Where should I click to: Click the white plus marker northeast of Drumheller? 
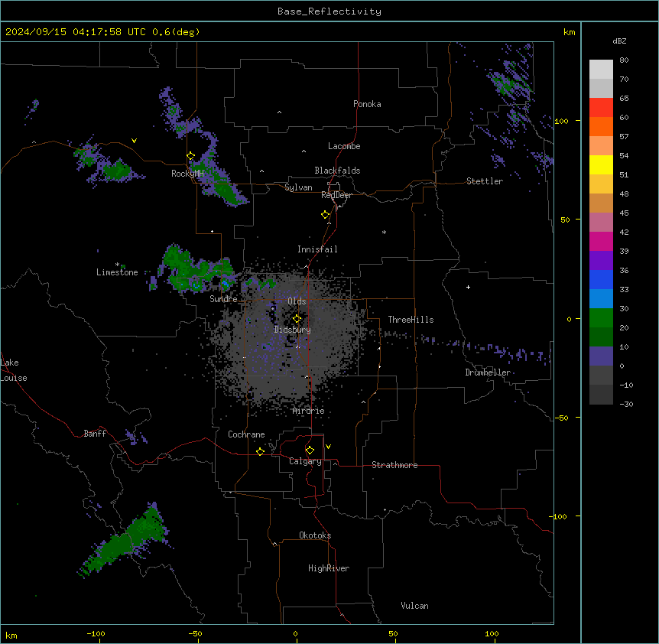[468, 287]
